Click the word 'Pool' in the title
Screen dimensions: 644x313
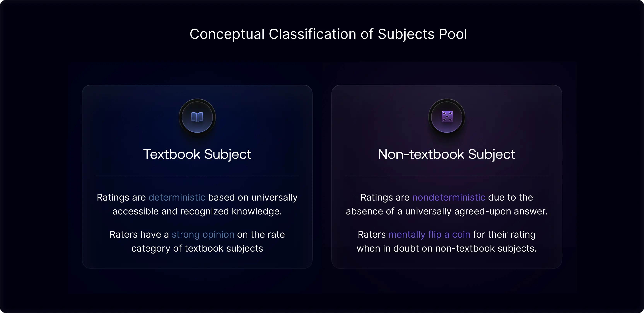453,34
